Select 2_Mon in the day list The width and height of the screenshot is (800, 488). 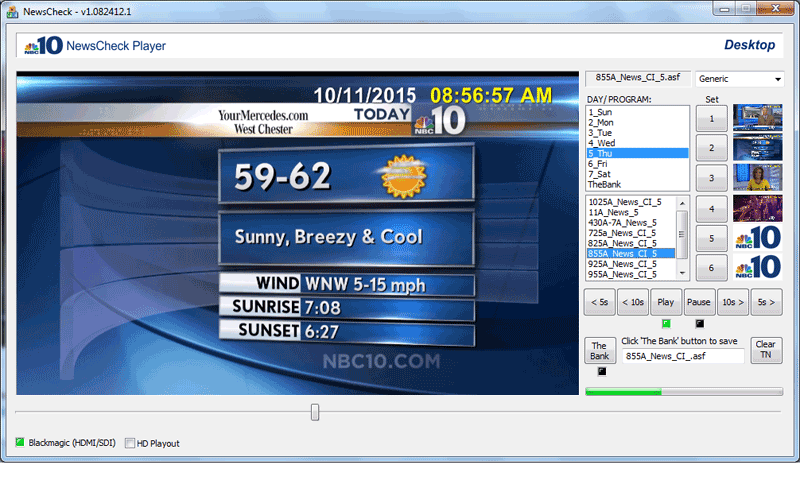637,123
